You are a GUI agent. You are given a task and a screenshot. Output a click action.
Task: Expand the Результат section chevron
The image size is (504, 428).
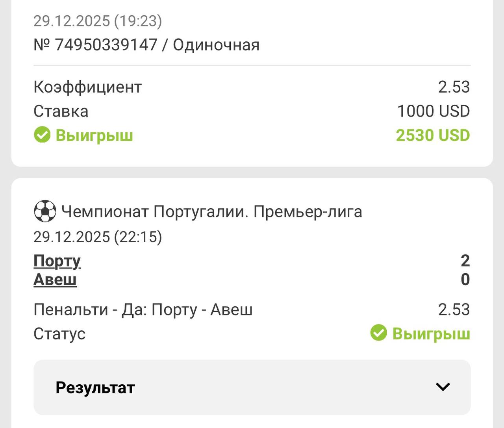(443, 387)
